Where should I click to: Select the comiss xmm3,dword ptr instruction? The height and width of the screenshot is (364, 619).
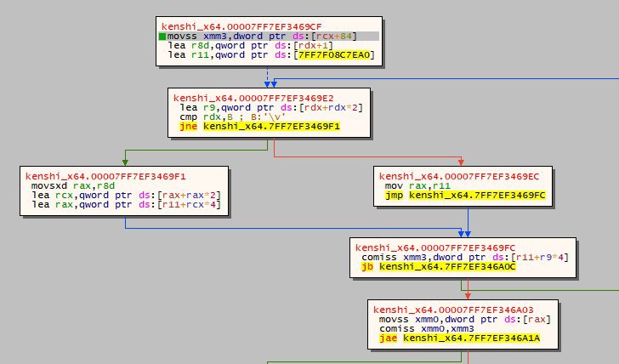465,258
